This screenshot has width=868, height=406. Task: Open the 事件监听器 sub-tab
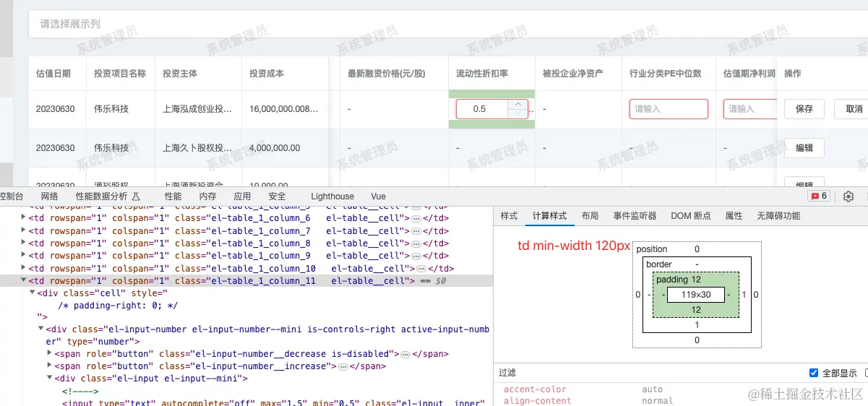click(x=635, y=216)
